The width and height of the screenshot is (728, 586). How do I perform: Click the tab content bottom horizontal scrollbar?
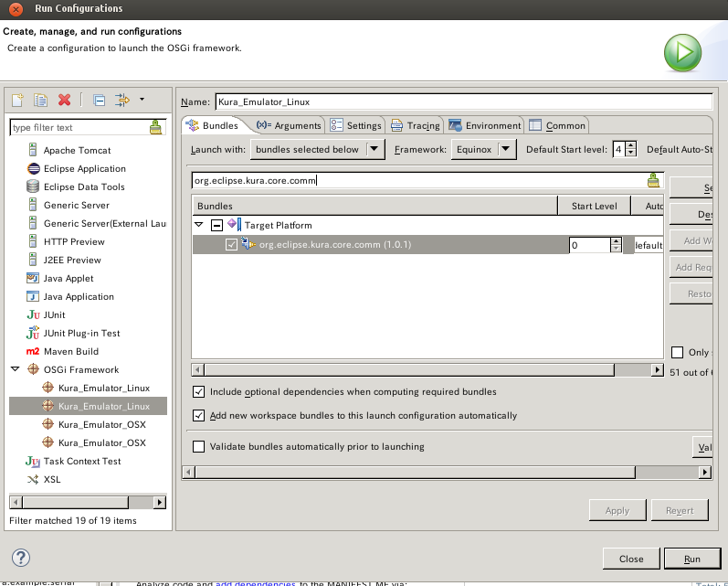tap(447, 472)
